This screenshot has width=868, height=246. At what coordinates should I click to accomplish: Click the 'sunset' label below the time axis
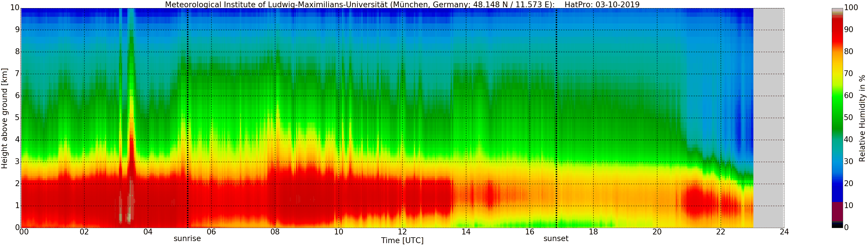pyautogui.click(x=556, y=238)
